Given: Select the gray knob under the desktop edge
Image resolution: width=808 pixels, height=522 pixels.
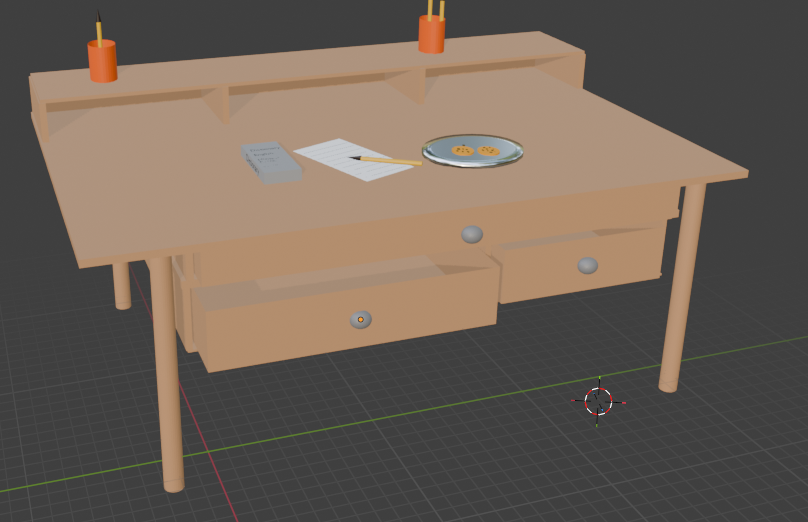Looking at the screenshot, I should (472, 234).
